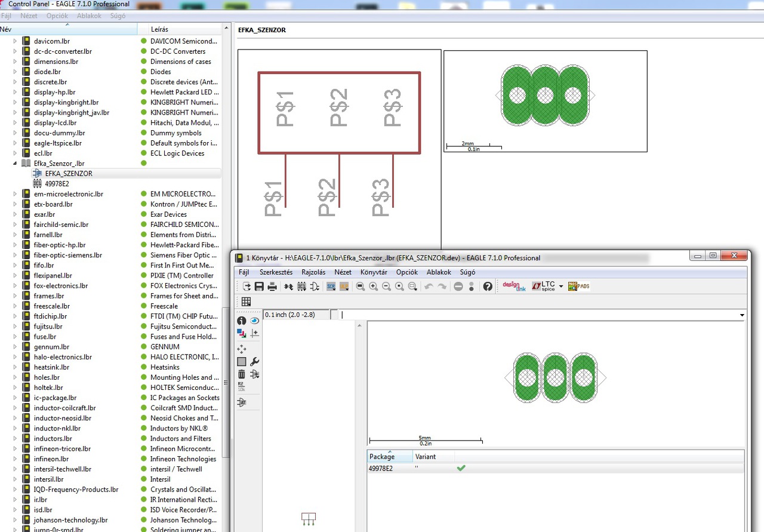Screen dimensions: 764x532
Task: Open the Device editor icon
Action: pyautogui.click(x=289, y=287)
